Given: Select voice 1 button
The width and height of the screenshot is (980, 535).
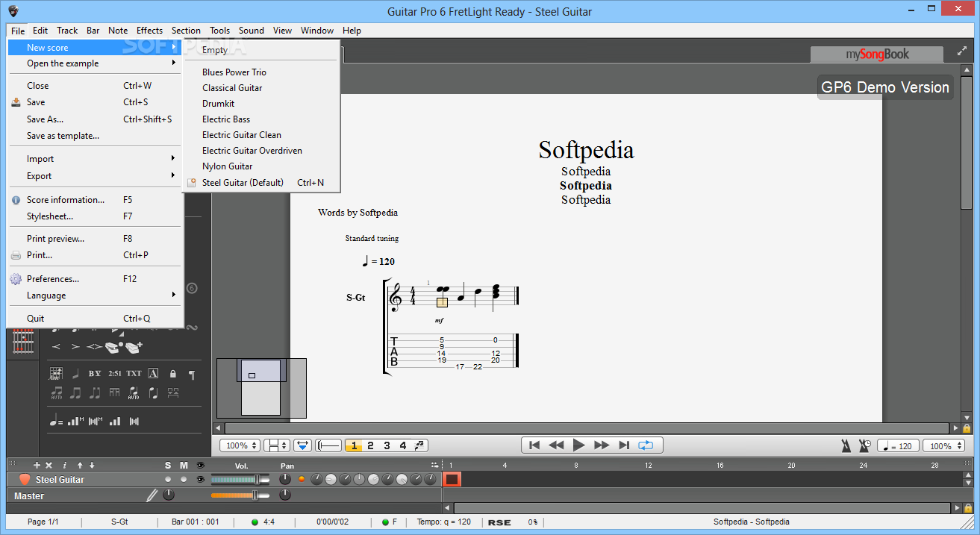Looking at the screenshot, I should [x=354, y=445].
